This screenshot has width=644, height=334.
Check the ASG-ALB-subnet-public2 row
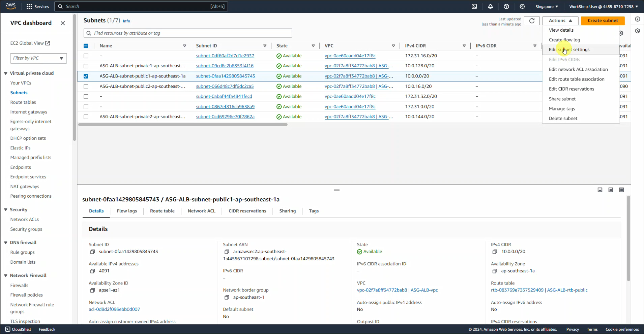click(86, 87)
